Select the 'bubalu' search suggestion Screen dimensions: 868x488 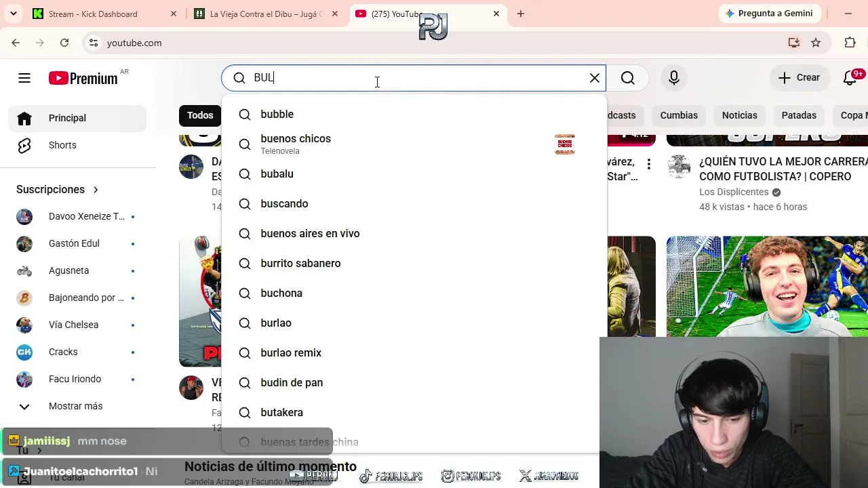[414, 174]
